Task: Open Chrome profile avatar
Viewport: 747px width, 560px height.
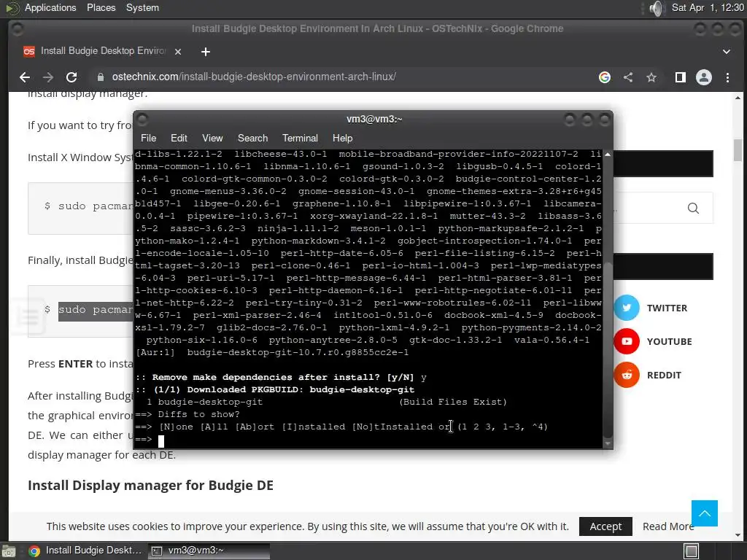Action: coord(704,77)
